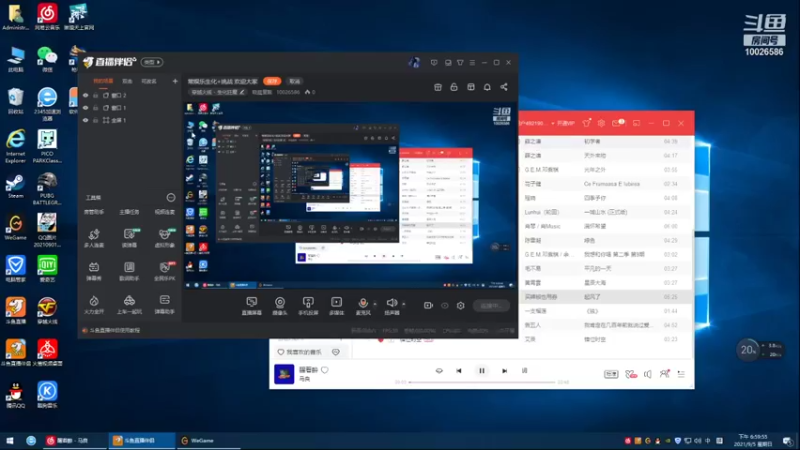
Task: Open 主播任务 in the toolbox
Action: click(129, 212)
